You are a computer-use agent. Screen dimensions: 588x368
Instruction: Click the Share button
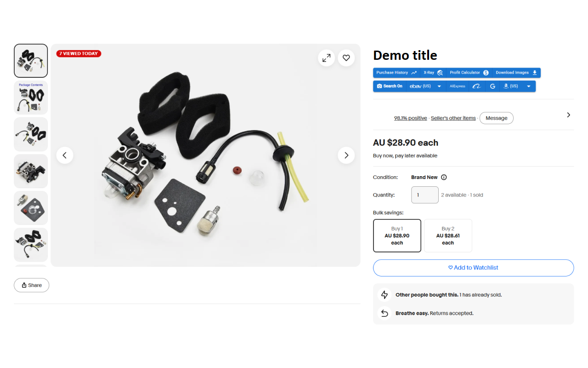[31, 285]
